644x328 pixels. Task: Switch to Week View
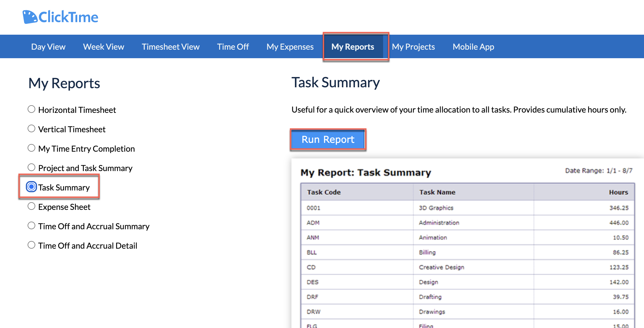tap(103, 47)
